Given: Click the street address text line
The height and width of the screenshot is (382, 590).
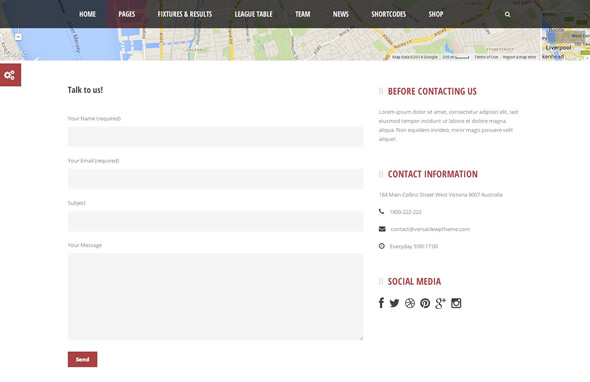Looking at the screenshot, I should [x=441, y=195].
